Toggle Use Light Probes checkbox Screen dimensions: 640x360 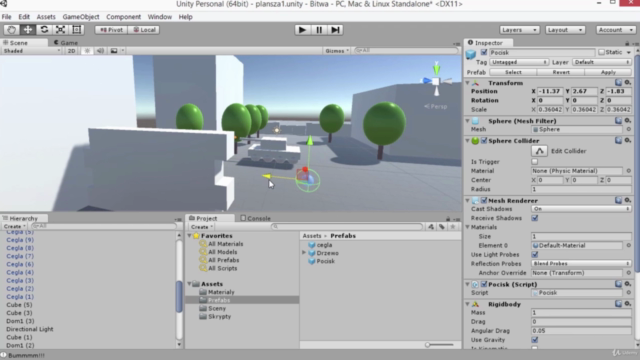tap(535, 255)
